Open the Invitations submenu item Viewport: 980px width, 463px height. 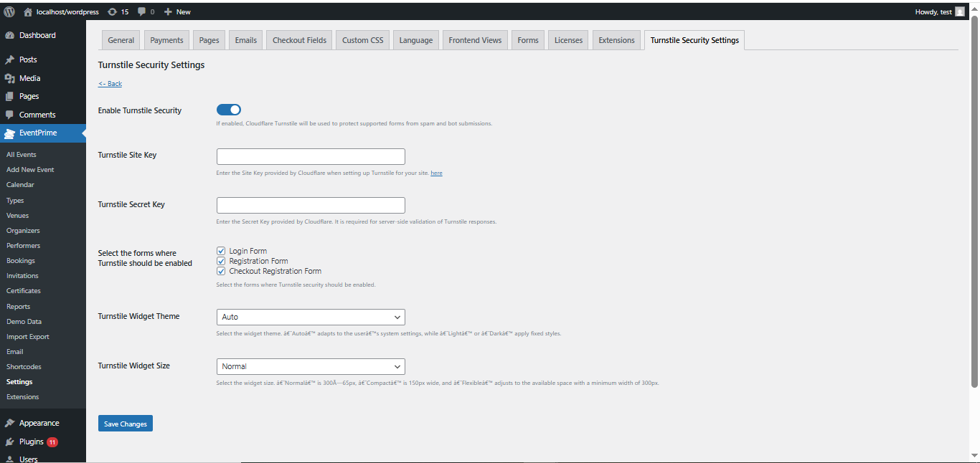[x=22, y=276]
